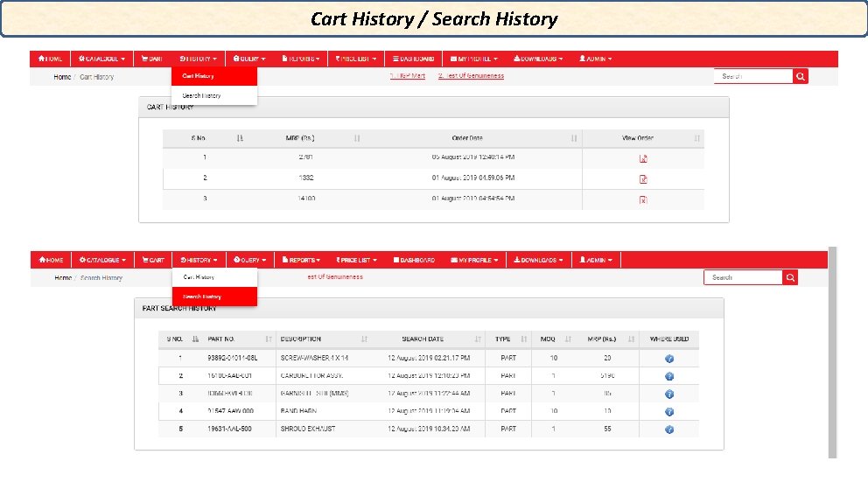
Task: Click Home breadcrumb before 'Search History'
Action: 63,278
